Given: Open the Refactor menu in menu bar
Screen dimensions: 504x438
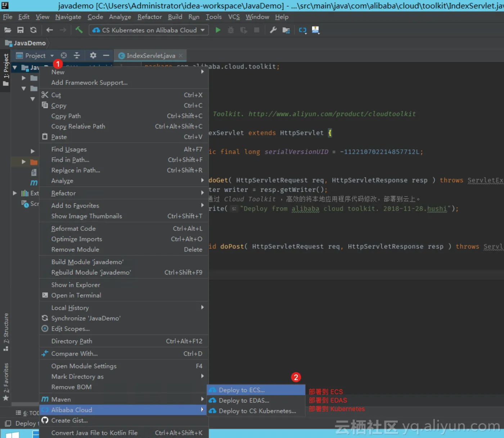Looking at the screenshot, I should 149,17.
